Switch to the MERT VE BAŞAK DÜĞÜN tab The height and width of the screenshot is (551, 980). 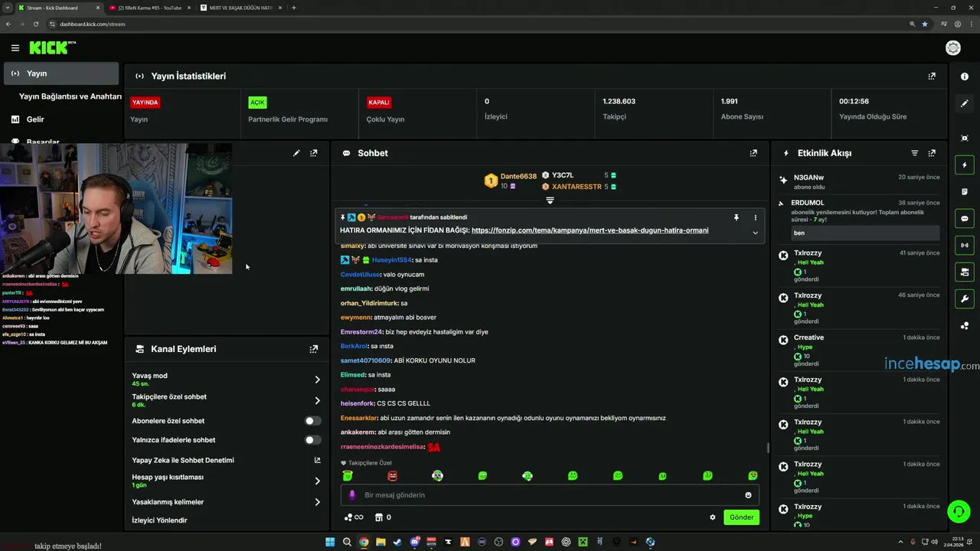(x=242, y=8)
